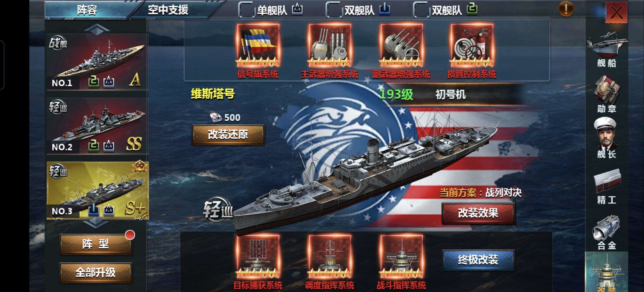The width and height of the screenshot is (644, 292).
Task: Open the 信号旗系统 signal flag icon
Action: pos(258,45)
